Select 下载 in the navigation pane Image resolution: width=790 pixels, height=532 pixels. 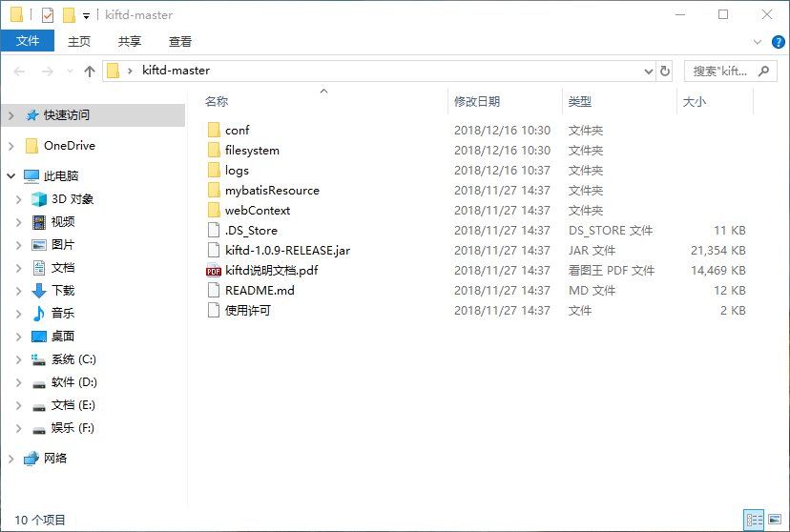point(63,291)
